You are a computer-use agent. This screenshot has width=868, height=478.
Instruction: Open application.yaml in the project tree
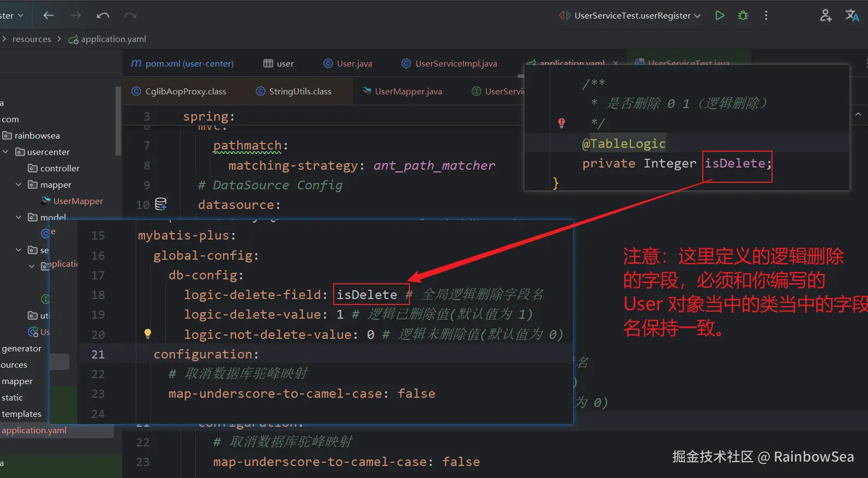pos(34,430)
